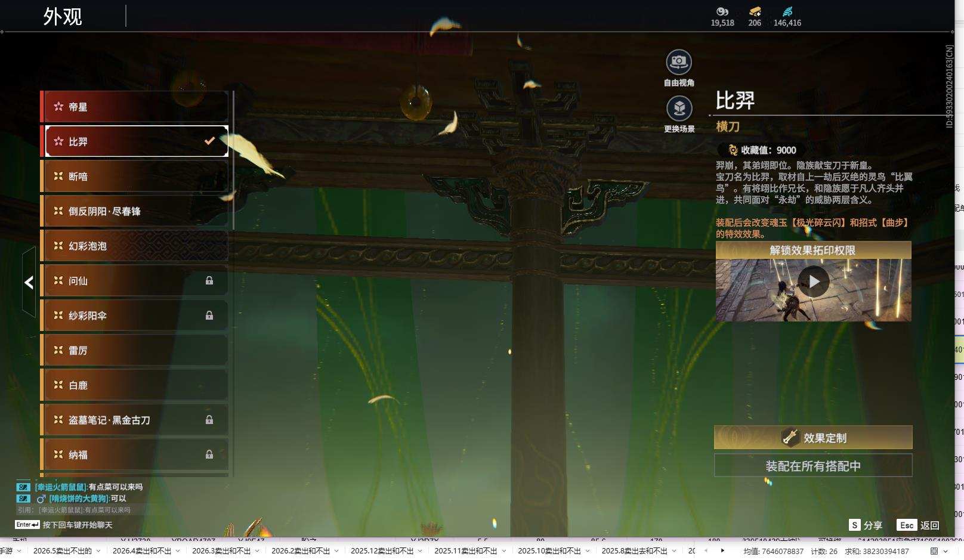Click the lock icon on 盗墓笔记·黑金古刀 row
The width and height of the screenshot is (964, 560).
pyautogui.click(x=209, y=420)
